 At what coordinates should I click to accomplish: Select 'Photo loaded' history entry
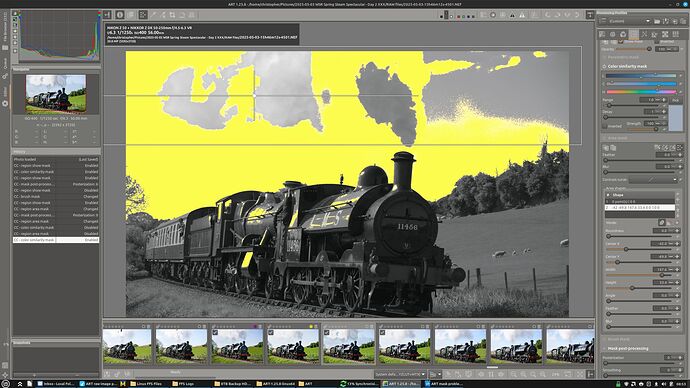tap(56, 159)
